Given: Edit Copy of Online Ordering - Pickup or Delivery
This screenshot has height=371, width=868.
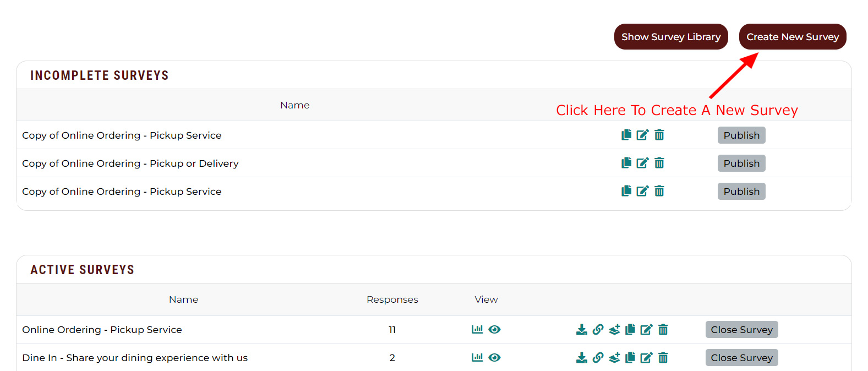Looking at the screenshot, I should pyautogui.click(x=642, y=163).
